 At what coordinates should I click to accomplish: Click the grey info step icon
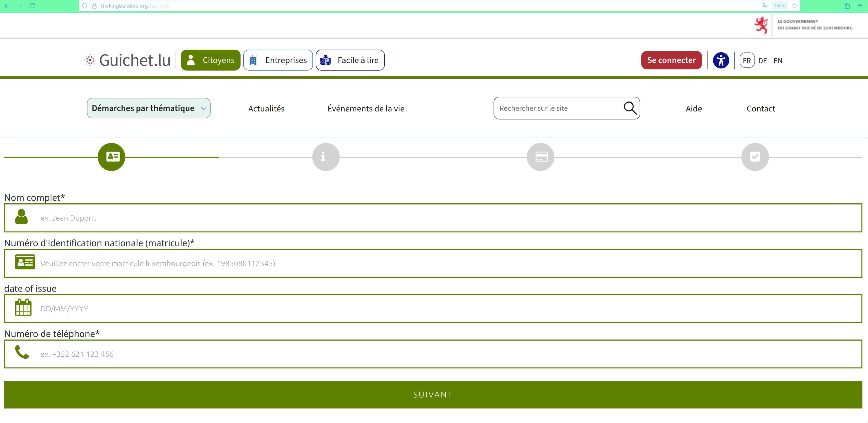tap(326, 157)
